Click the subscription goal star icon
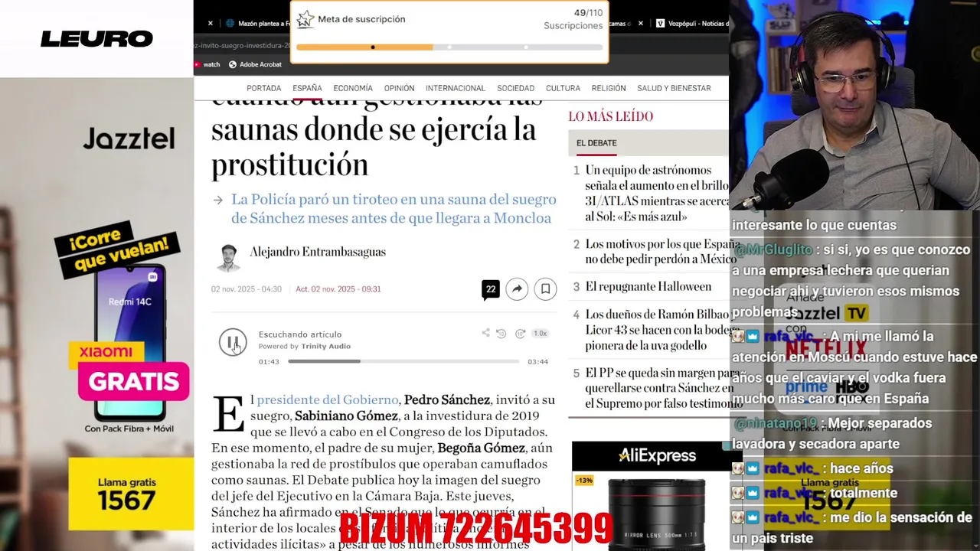980x551 pixels. pyautogui.click(x=305, y=19)
